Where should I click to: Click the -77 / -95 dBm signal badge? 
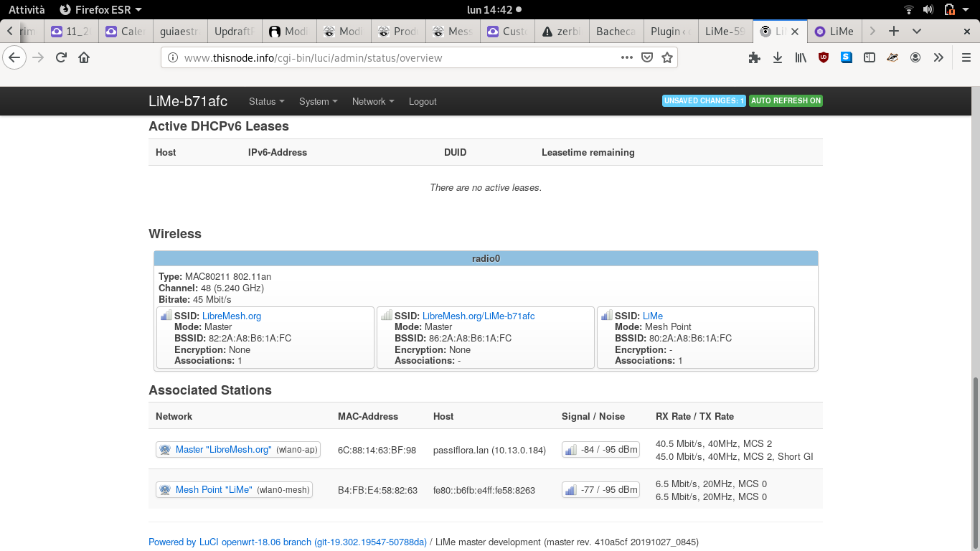point(600,490)
